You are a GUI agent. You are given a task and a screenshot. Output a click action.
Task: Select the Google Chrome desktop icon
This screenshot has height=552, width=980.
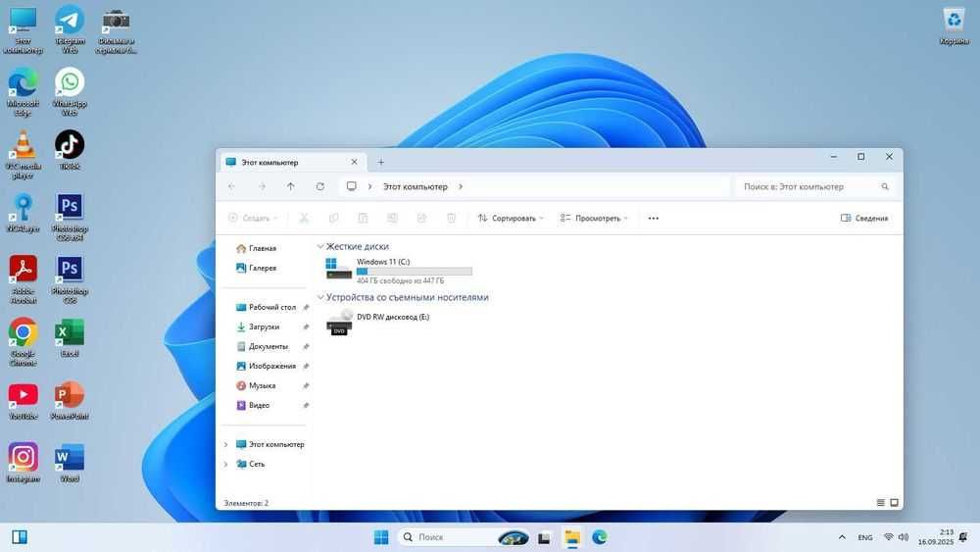coord(24,342)
